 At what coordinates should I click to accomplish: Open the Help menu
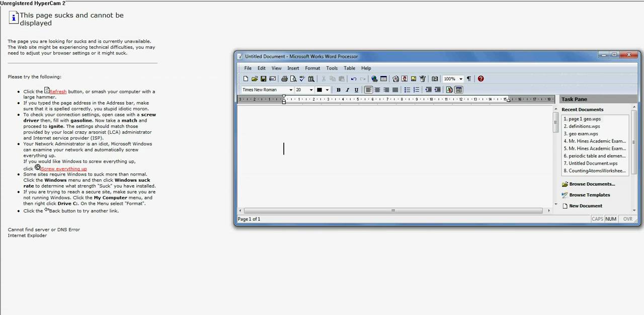[366, 68]
